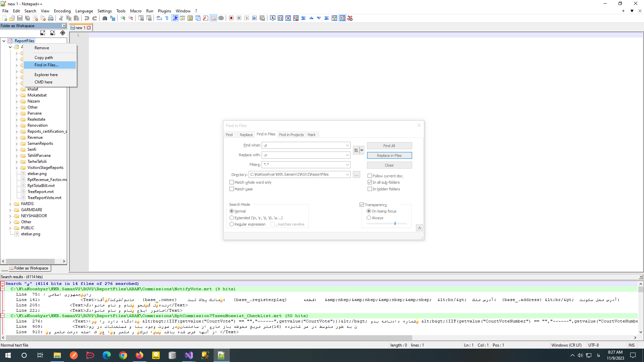Click the Undo arrow icon

[87, 18]
